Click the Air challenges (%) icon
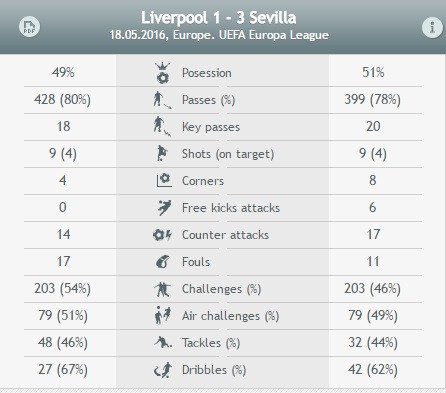Image resolution: width=446 pixels, height=393 pixels. (x=163, y=316)
